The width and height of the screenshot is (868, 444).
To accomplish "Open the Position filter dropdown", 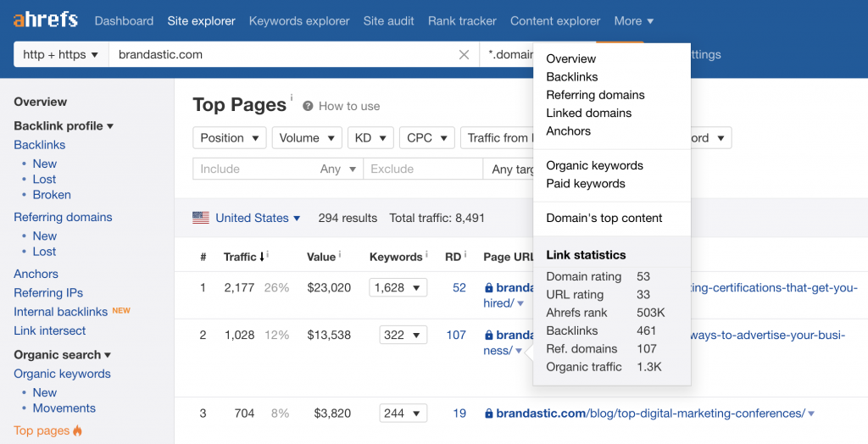I will 229,138.
